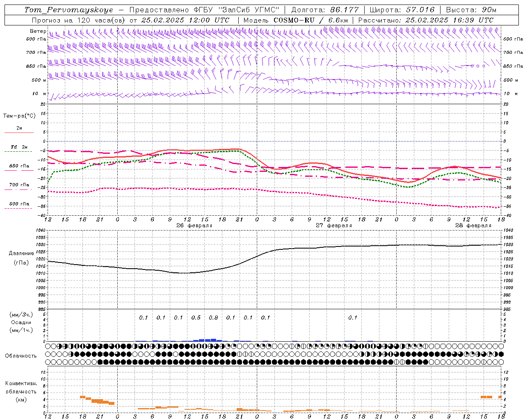Select the text ФГБУ "ЗапСиб УГМС"
Image resolution: width=525 pixels, height=420 pixels.
pyautogui.click(x=236, y=10)
